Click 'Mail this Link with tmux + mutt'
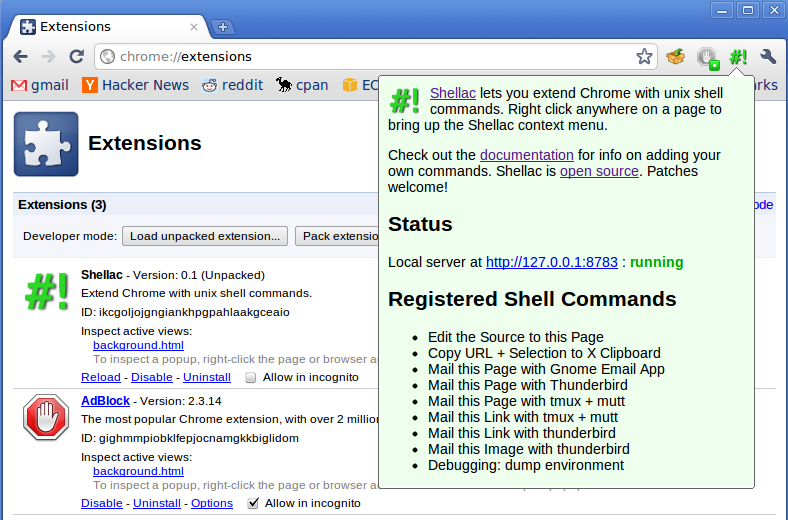Viewport: 788px width, 520px height. click(523, 418)
